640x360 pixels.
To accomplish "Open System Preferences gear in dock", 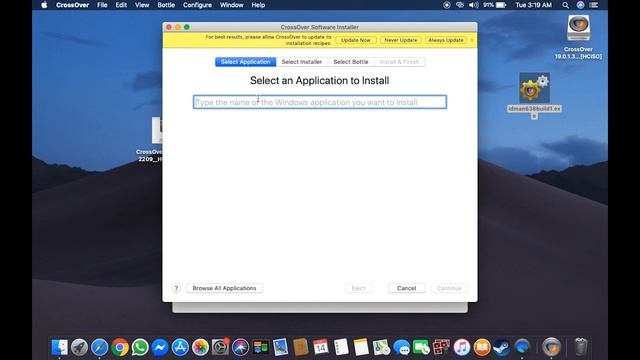I will click(x=220, y=347).
